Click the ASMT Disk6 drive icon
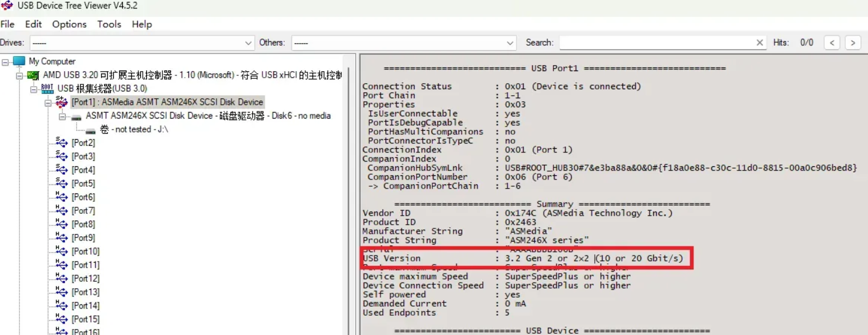The height and width of the screenshot is (335, 868). click(76, 116)
